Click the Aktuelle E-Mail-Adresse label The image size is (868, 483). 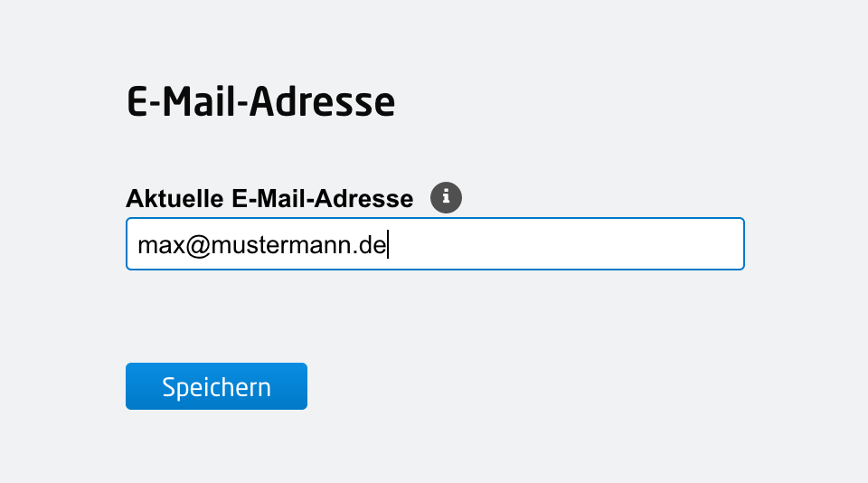pos(269,199)
